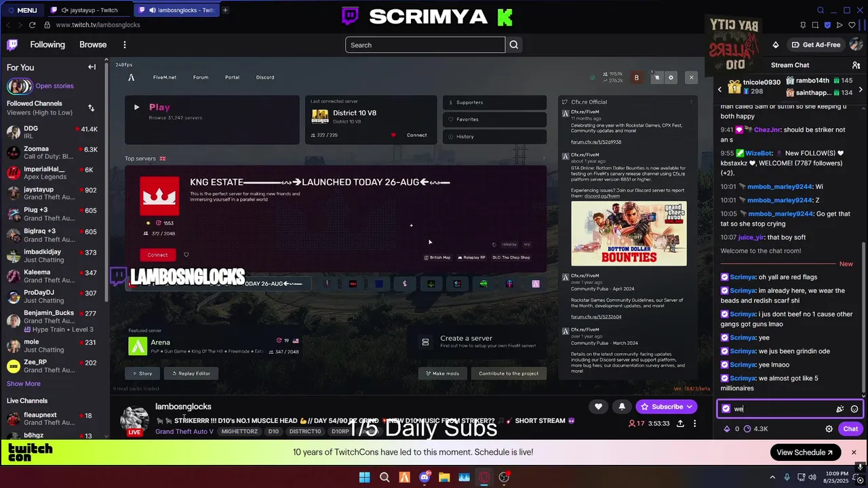Open the three-dot more menu next to Browse
Screen dimensions: 868x488
125,45
